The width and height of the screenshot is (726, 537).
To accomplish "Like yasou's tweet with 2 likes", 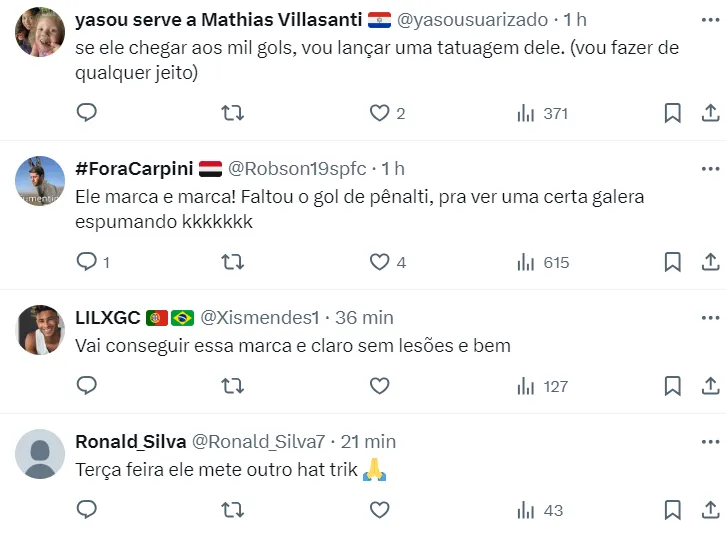I will 380,113.
